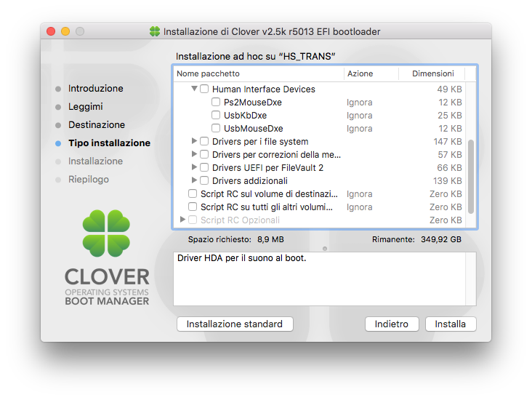Click the Indietro button
The height and width of the screenshot is (400, 532).
pos(392,324)
